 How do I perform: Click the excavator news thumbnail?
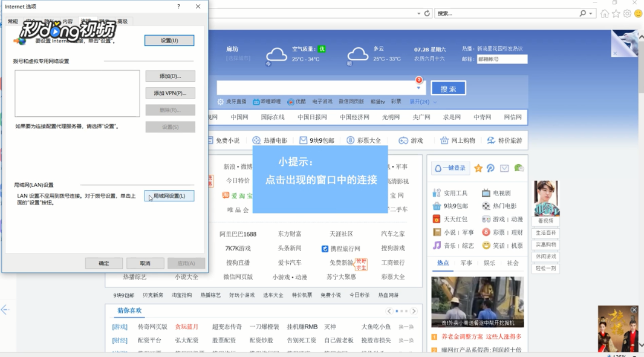(477, 302)
